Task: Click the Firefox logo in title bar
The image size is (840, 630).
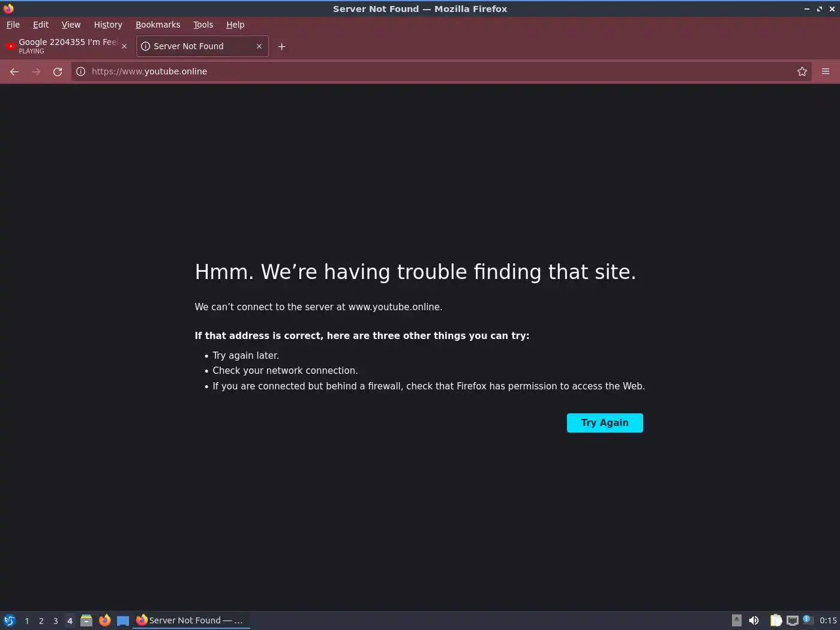Action: click(x=8, y=8)
